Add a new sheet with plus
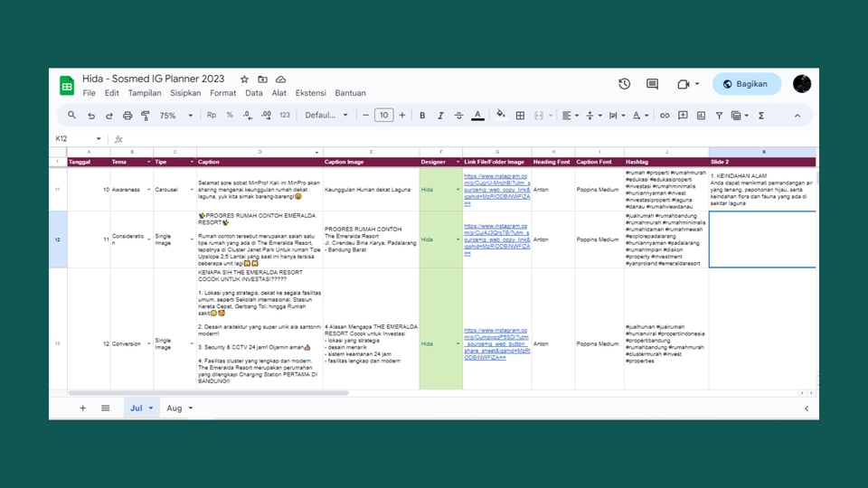 (x=82, y=408)
